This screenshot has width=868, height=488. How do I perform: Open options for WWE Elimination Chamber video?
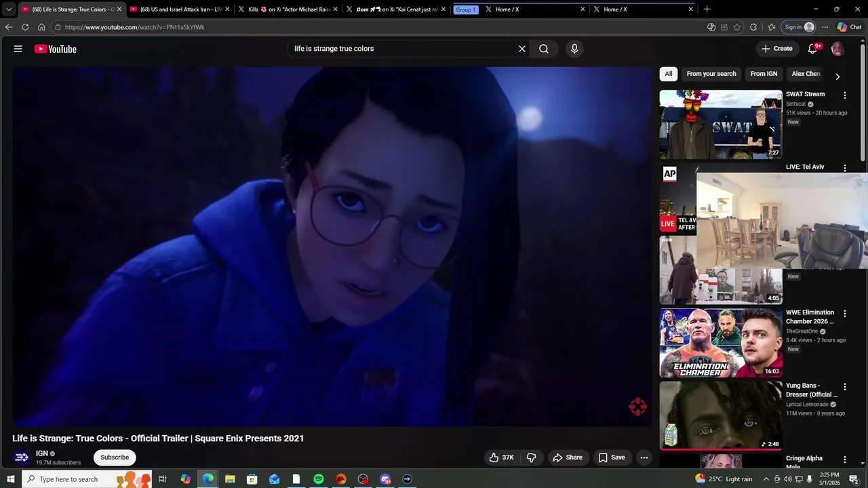[x=845, y=314]
